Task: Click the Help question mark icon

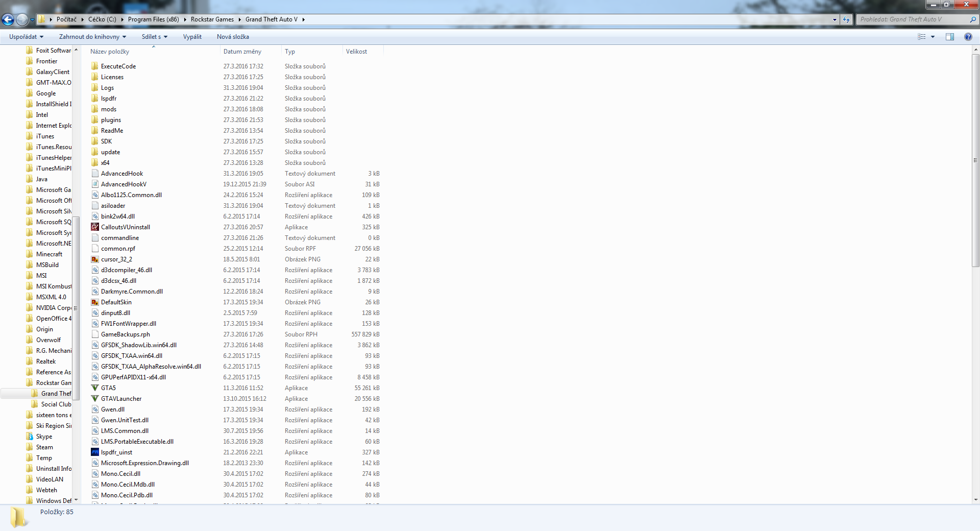Action: (x=968, y=37)
